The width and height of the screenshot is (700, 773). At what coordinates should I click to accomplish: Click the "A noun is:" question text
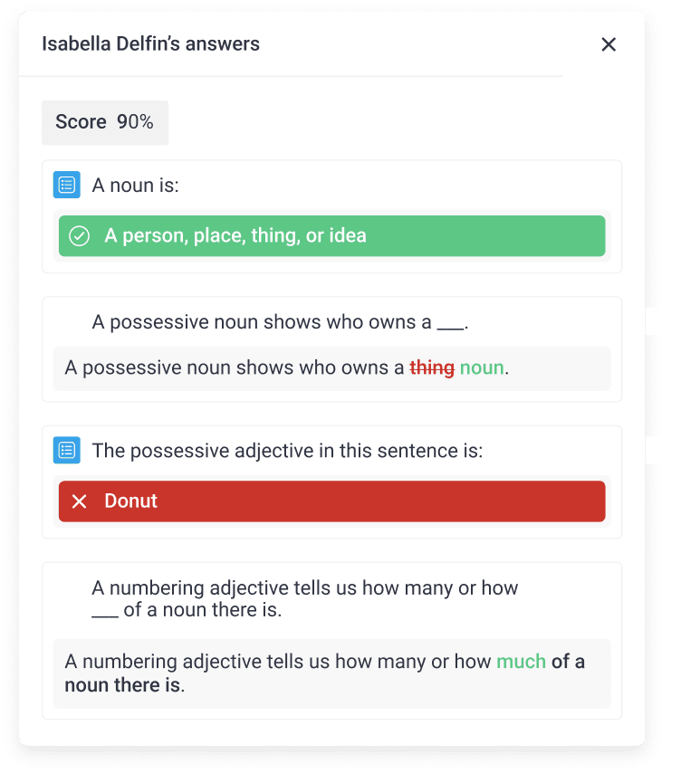[136, 186]
